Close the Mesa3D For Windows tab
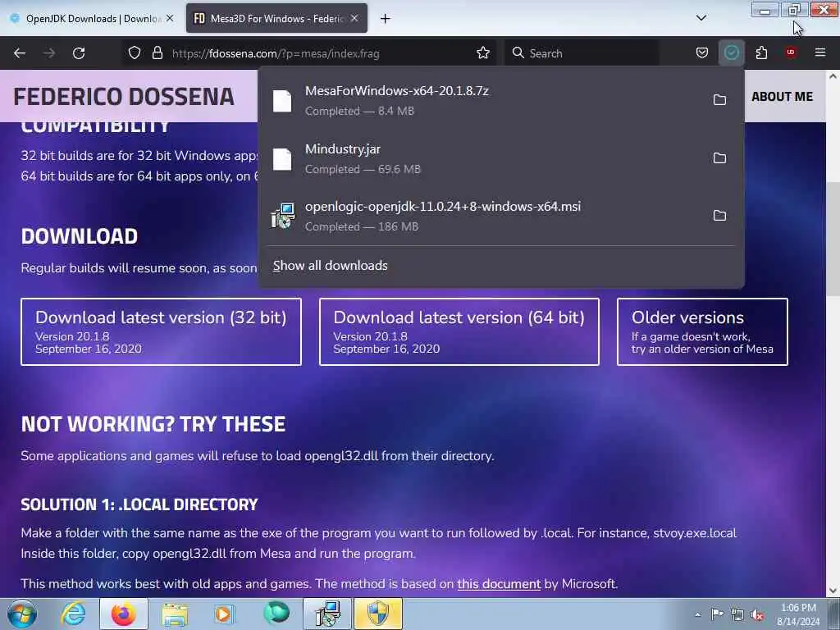 (354, 18)
